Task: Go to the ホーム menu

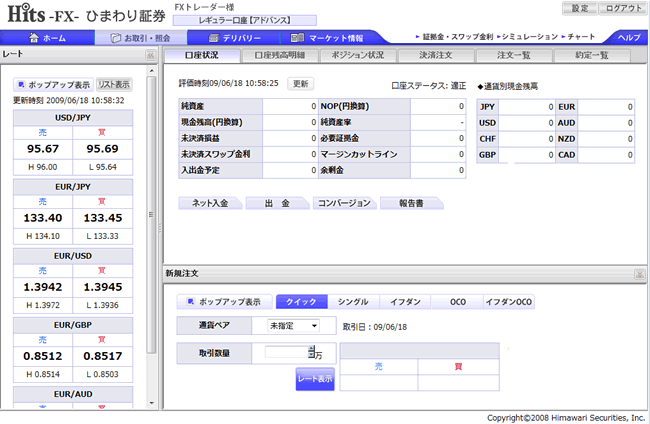Action: pyautogui.click(x=47, y=38)
